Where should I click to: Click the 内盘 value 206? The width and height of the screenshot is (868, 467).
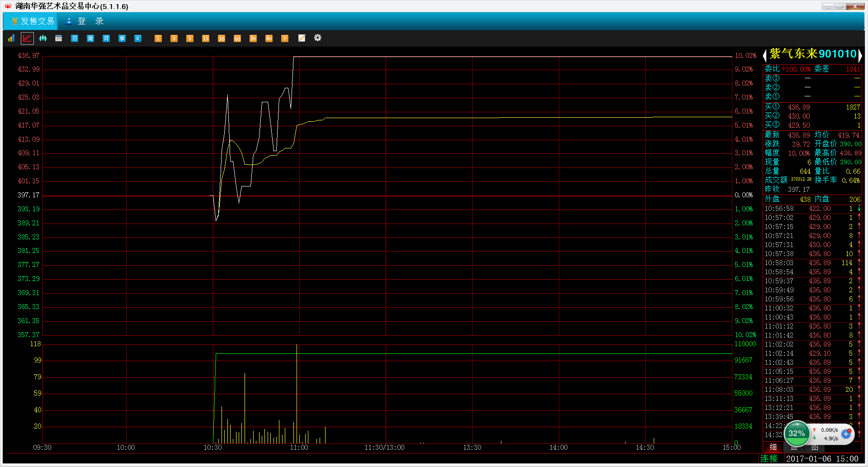point(854,200)
